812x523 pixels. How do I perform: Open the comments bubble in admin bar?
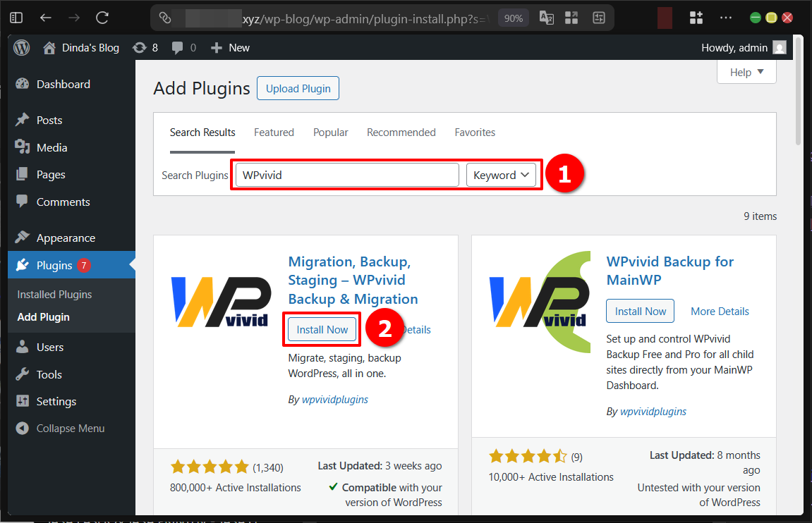click(177, 47)
